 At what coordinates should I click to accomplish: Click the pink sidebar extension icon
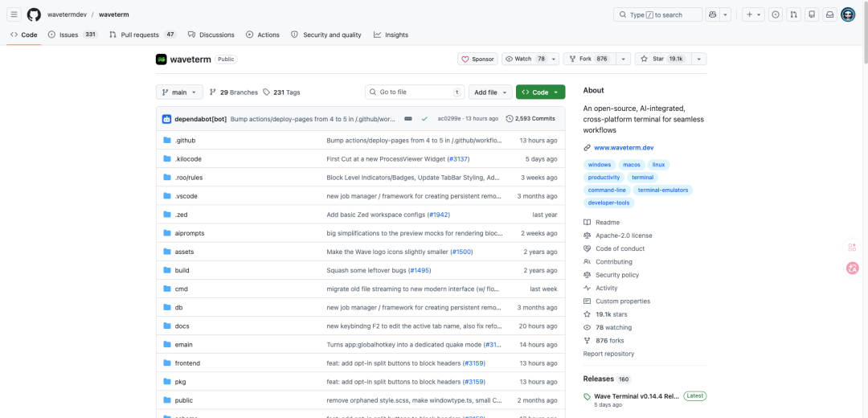pos(853,247)
